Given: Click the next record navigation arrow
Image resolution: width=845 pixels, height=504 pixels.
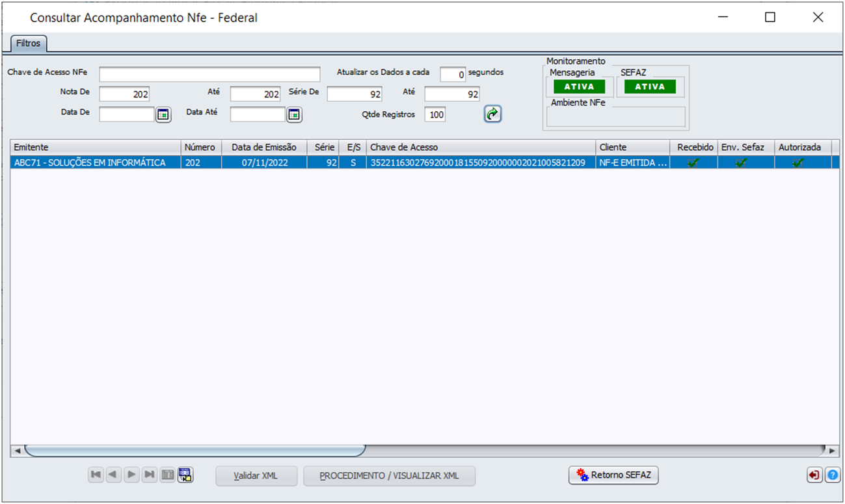Looking at the screenshot, I should coord(132,475).
